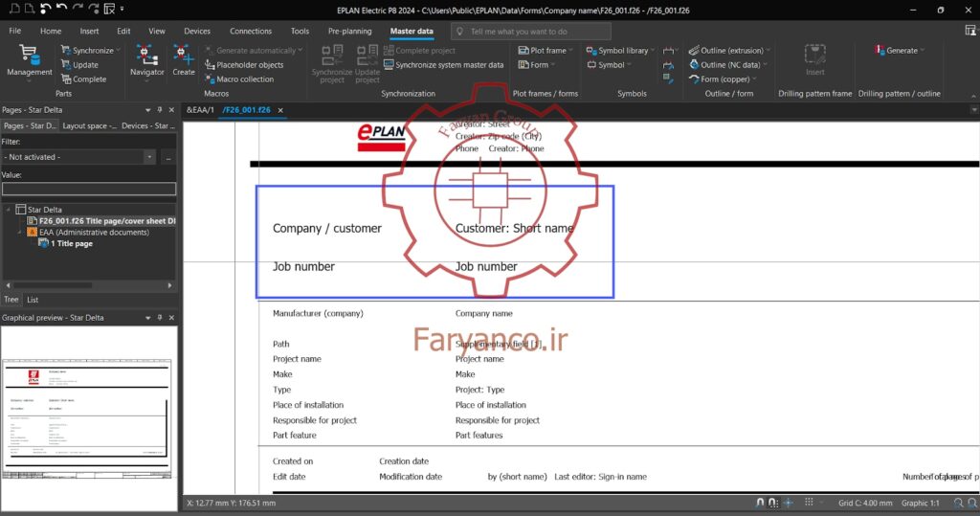Image resolution: width=980 pixels, height=516 pixels.
Task: Open the Generate dropdown arrow
Action: pos(922,50)
